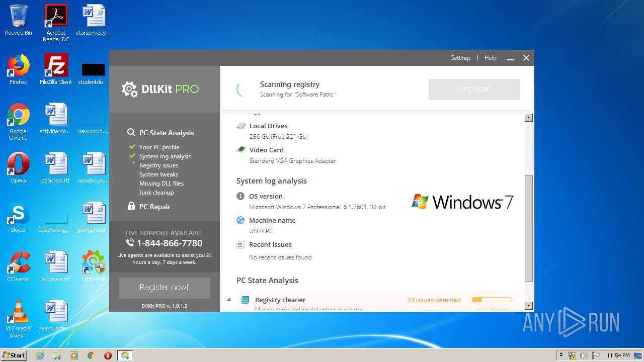The image size is (644, 362).
Task: Click the OS version info icon
Action: [x=240, y=196]
